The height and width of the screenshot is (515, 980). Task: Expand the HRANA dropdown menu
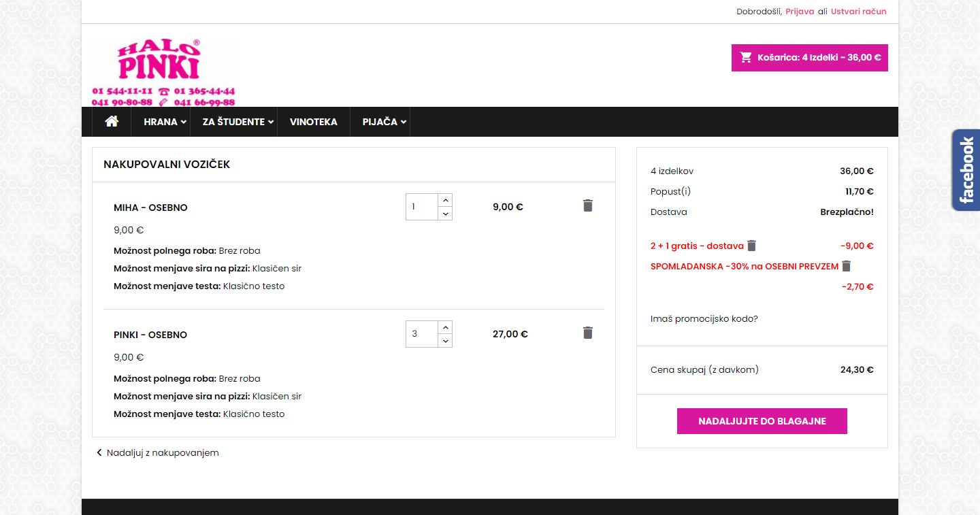point(161,122)
